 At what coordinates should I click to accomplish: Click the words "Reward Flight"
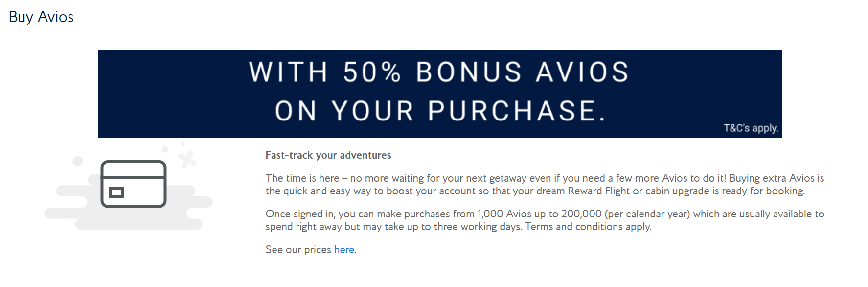click(598, 191)
